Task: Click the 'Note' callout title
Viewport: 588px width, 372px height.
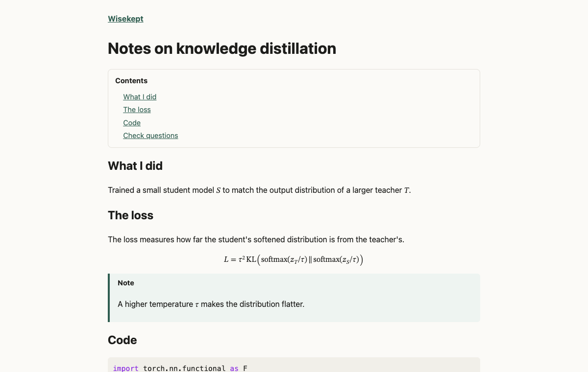Action: pyautogui.click(x=126, y=283)
